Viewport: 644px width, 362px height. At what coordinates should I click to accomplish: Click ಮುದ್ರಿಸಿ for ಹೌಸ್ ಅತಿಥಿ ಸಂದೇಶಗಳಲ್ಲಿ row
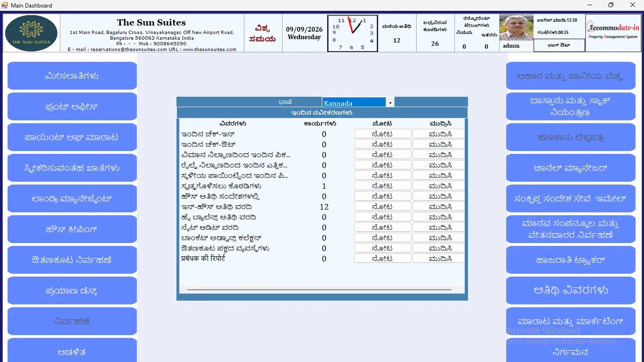point(439,196)
